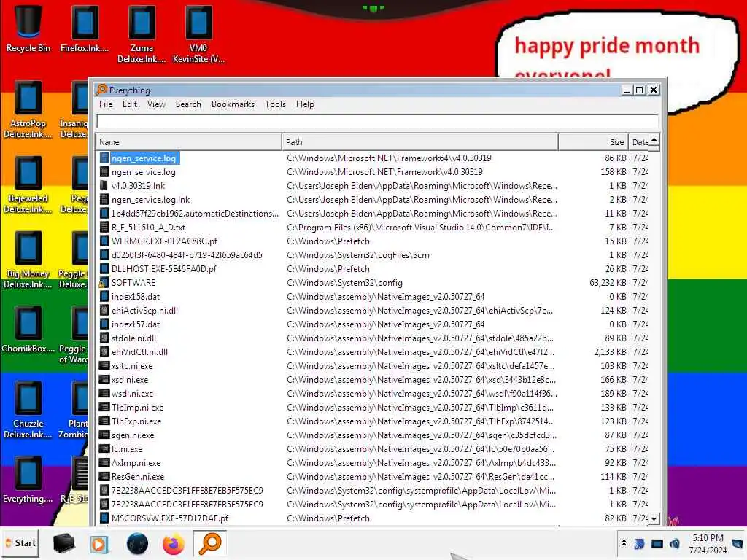
Task: Sort results by Path column header
Action: (419, 142)
